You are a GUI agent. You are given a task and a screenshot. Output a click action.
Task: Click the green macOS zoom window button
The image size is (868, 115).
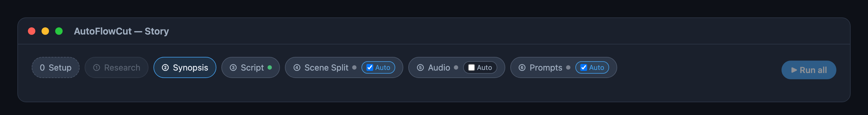59,31
